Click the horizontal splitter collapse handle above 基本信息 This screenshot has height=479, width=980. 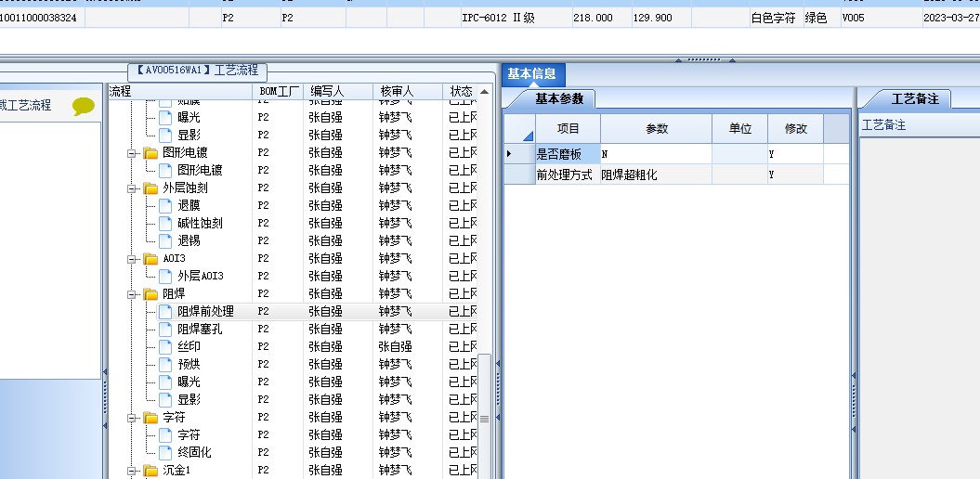(704, 60)
